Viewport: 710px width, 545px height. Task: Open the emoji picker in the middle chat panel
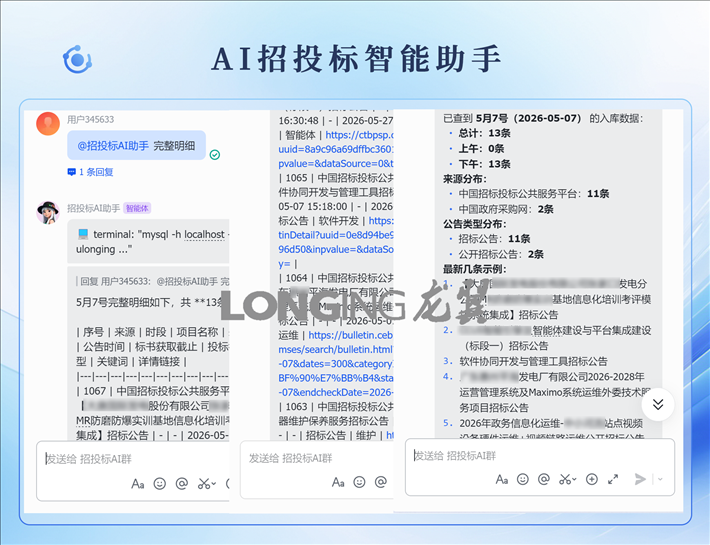360,482
